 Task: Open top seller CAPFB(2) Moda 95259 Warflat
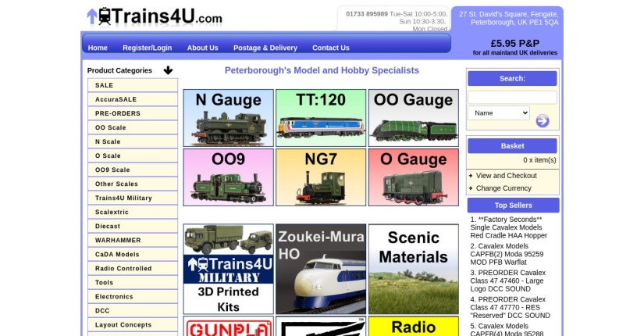[x=507, y=254]
